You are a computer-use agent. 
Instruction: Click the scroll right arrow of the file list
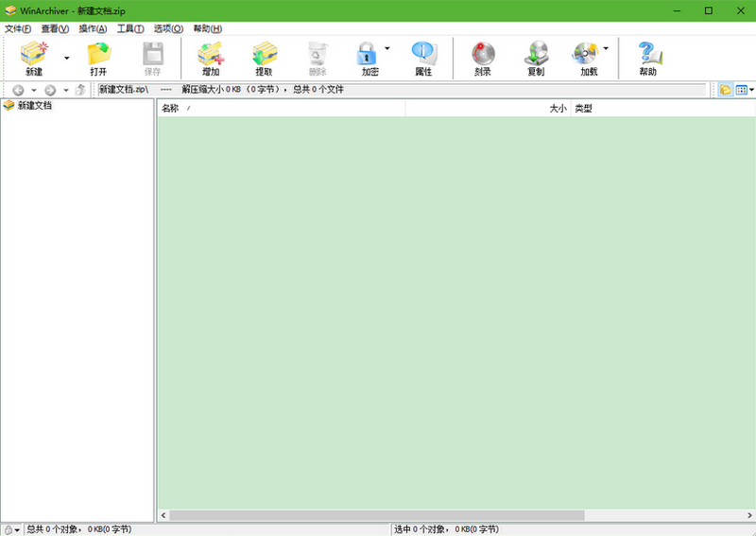point(749,515)
